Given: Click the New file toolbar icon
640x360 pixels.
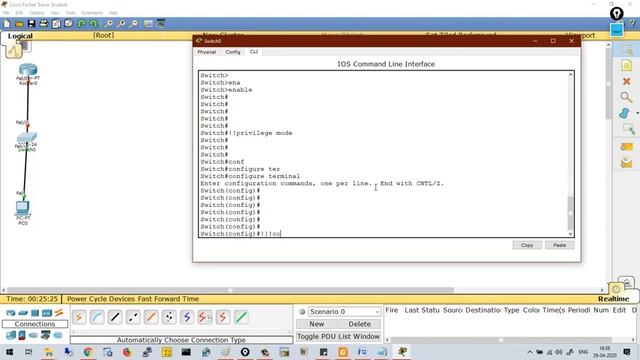Looking at the screenshot, I should (x=7, y=24).
